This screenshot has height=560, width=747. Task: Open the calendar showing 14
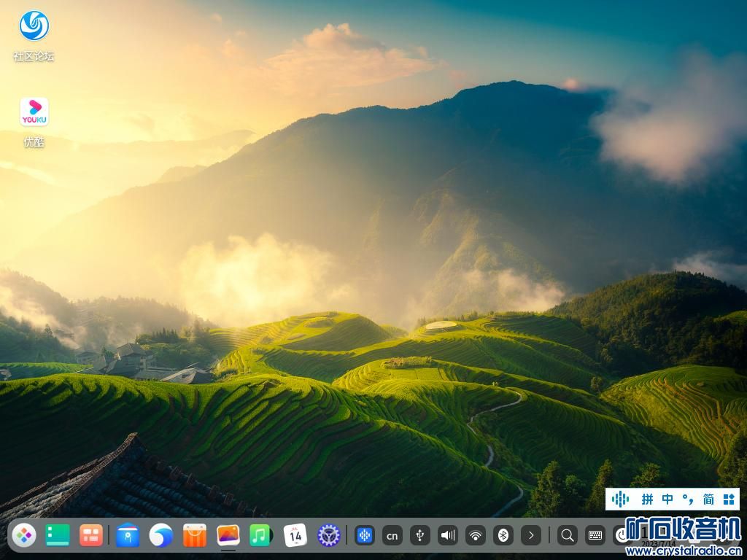[x=295, y=536]
